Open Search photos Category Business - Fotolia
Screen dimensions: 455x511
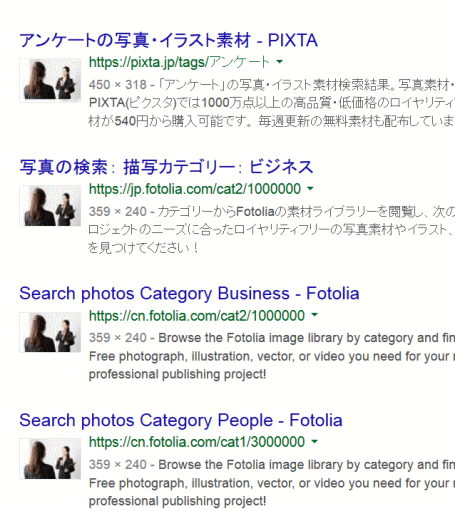coord(189,294)
